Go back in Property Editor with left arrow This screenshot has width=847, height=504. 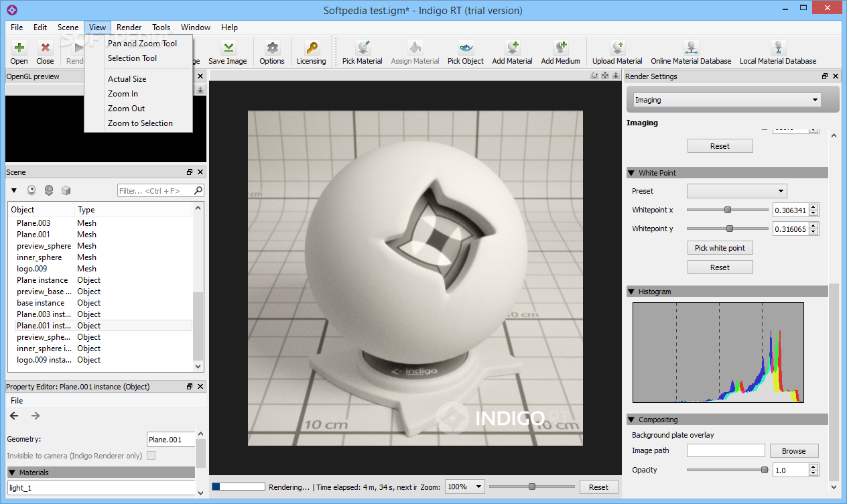tap(14, 416)
